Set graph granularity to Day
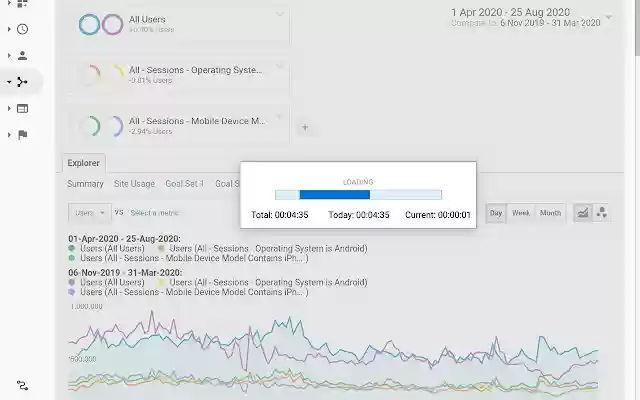This screenshot has width=640, height=400. click(496, 213)
